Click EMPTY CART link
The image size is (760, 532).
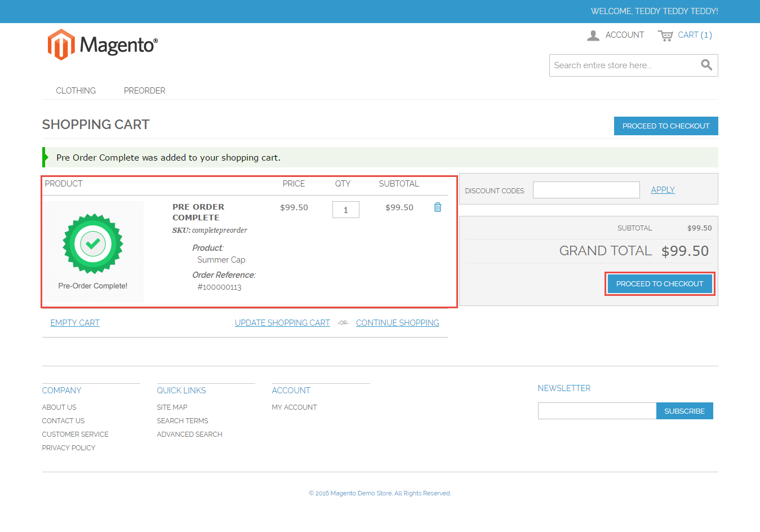(x=74, y=322)
